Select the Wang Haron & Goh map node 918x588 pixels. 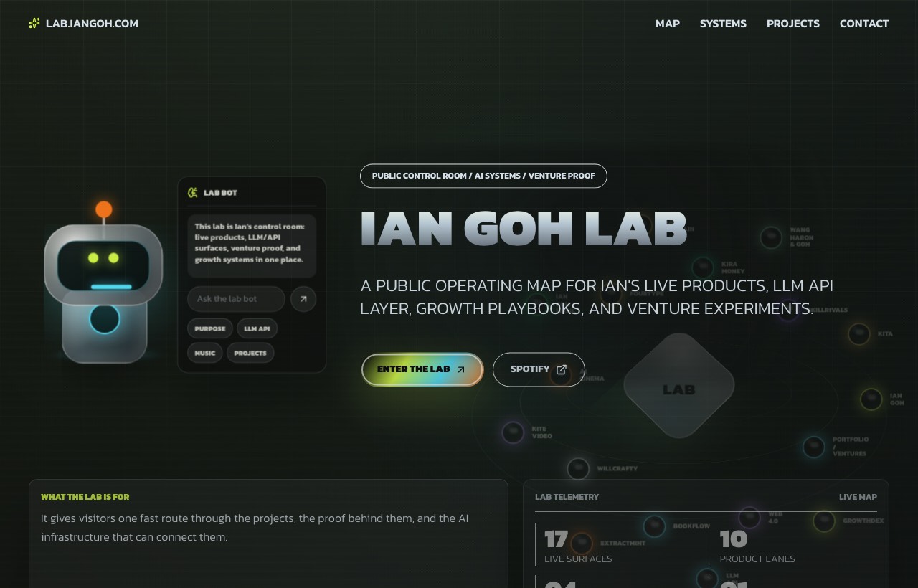click(771, 237)
